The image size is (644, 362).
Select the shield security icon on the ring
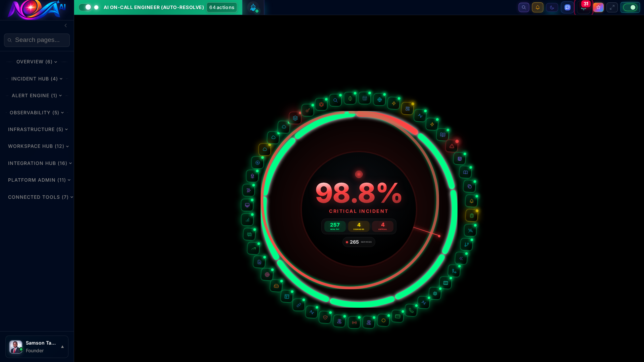tap(325, 317)
